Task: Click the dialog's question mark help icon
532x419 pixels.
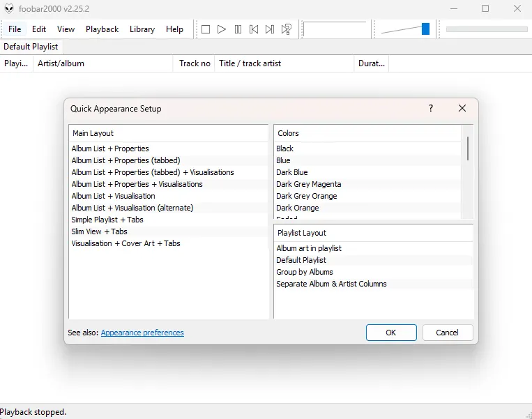Action: click(x=431, y=108)
